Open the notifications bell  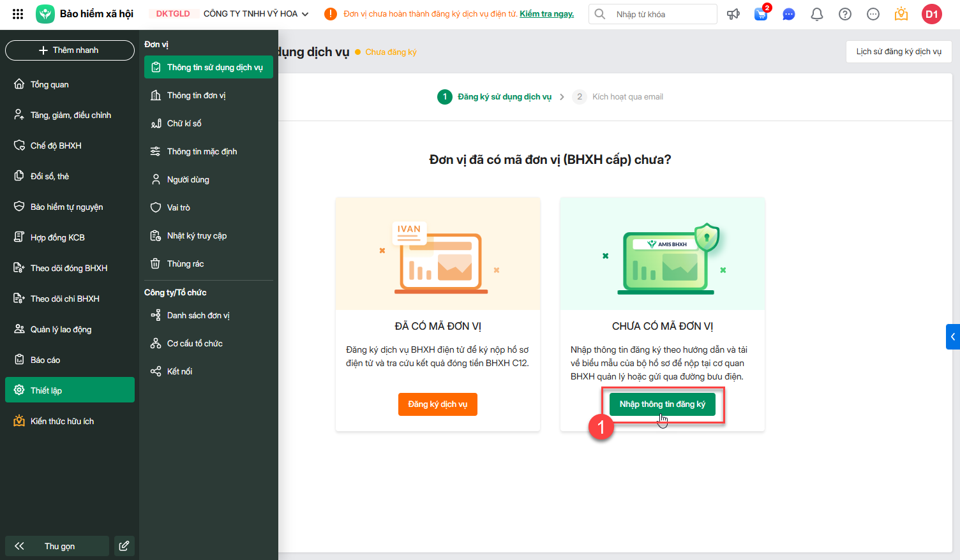817,14
